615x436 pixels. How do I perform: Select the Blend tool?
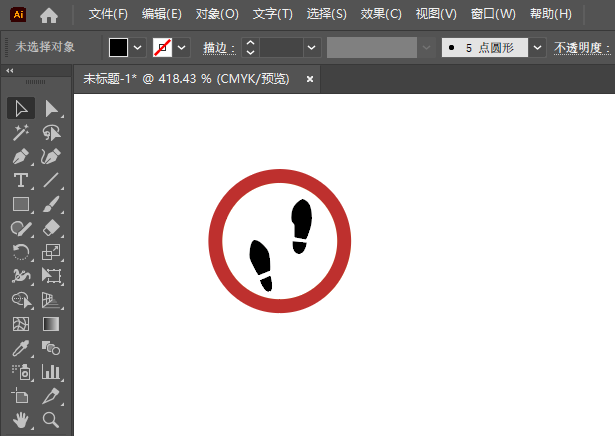pyautogui.click(x=51, y=348)
